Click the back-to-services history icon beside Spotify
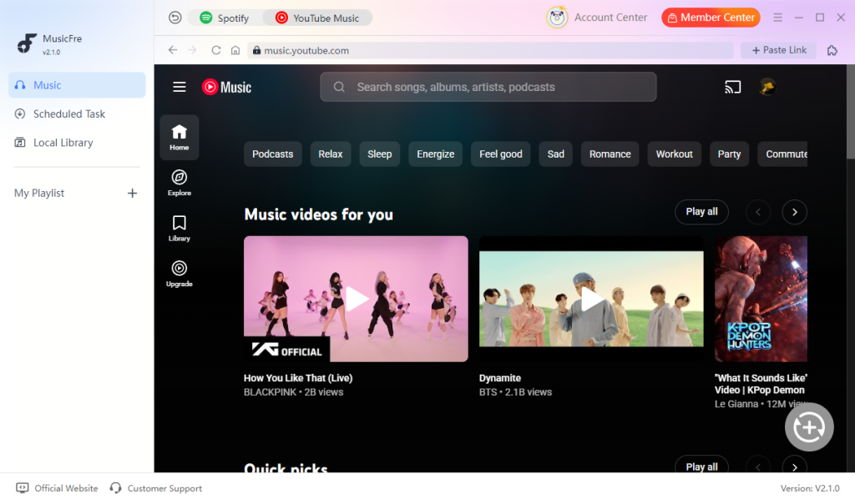The image size is (855, 504). point(175,18)
